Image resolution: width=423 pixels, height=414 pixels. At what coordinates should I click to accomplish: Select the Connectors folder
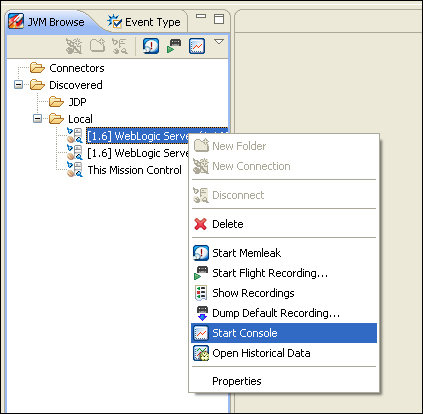pyautogui.click(x=77, y=68)
